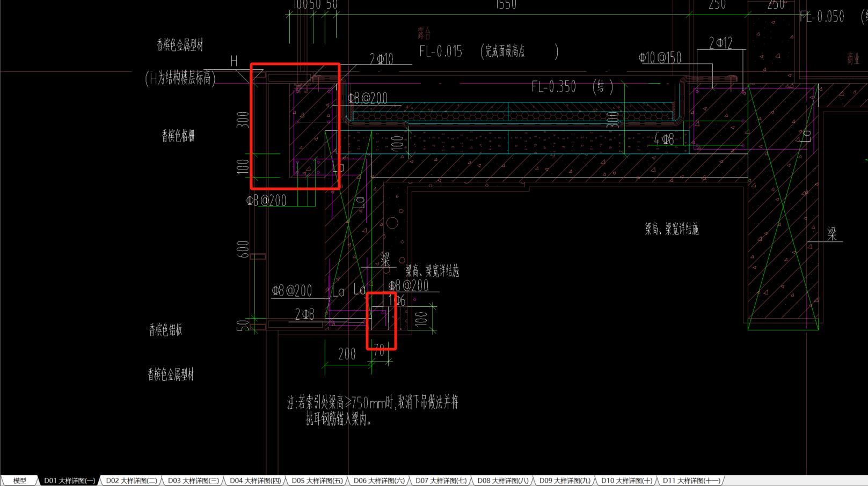
Task: Click the 2Φ8 rebar label
Action: (x=304, y=314)
